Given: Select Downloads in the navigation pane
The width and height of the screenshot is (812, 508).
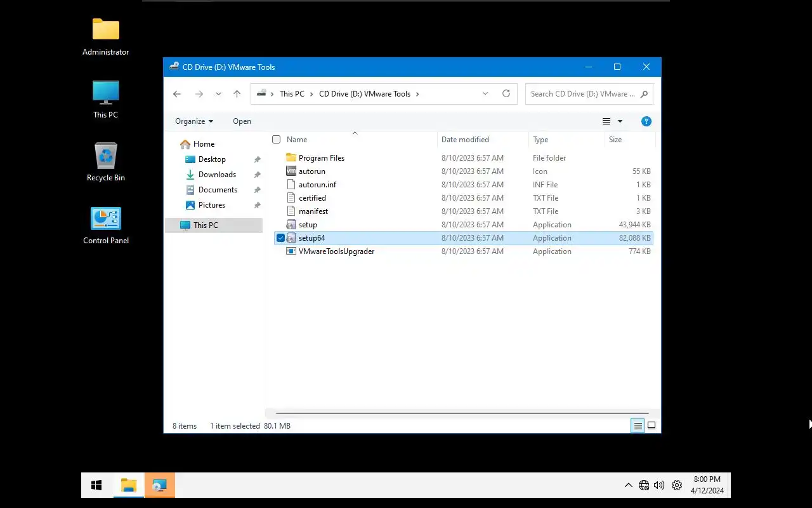Looking at the screenshot, I should (x=217, y=175).
